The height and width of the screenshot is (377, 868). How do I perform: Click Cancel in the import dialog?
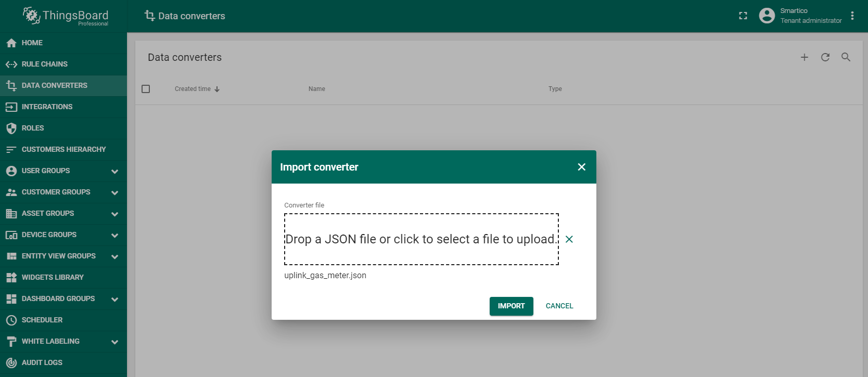click(559, 306)
